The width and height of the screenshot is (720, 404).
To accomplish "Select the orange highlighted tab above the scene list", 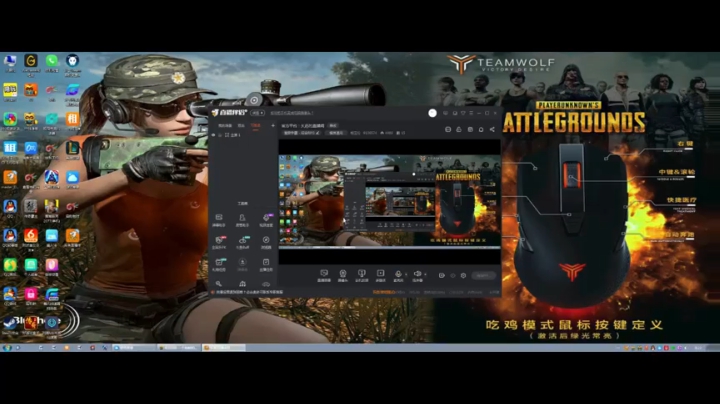I will pyautogui.click(x=255, y=125).
